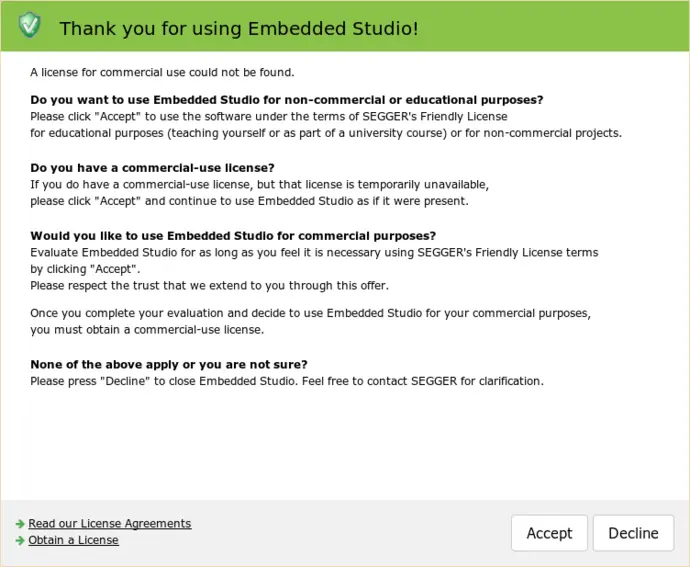Click the "license is temporarily unavailable" sentence
The width and height of the screenshot is (690, 567).
tap(259, 184)
